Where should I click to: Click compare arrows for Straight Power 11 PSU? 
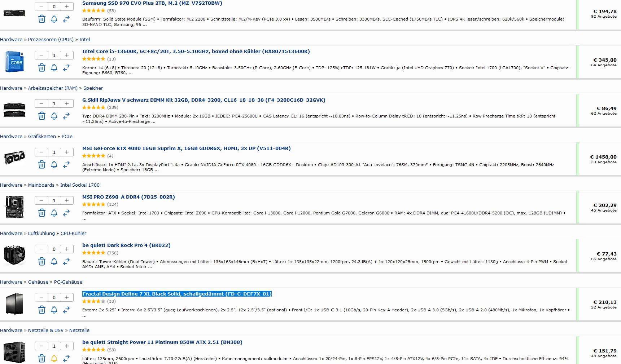coord(66,358)
